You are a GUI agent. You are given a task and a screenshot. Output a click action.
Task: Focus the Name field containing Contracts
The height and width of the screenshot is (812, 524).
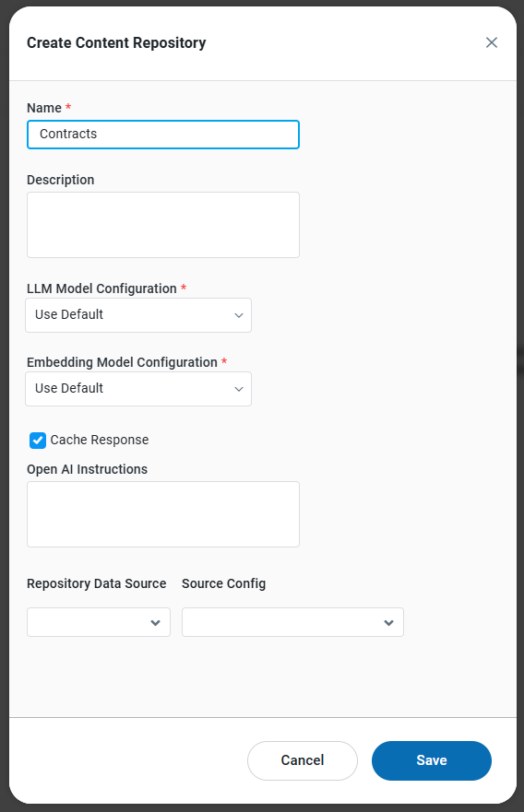(163, 135)
